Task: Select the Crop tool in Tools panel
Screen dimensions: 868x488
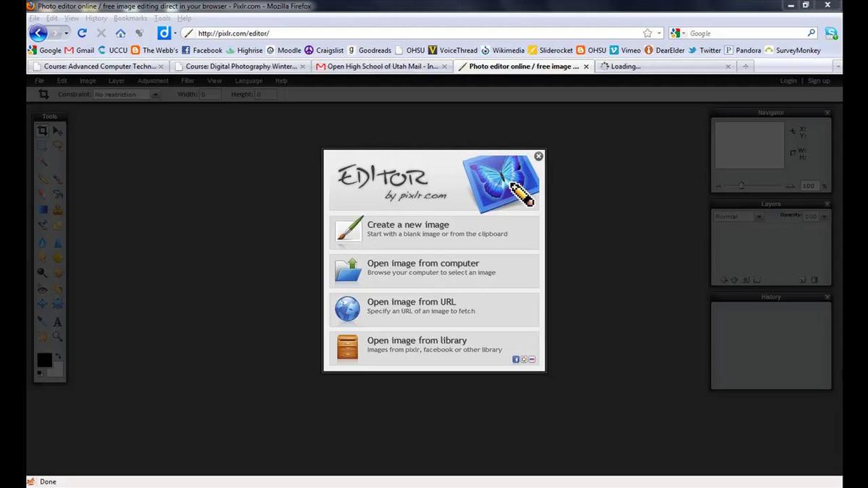Action: pos(43,130)
